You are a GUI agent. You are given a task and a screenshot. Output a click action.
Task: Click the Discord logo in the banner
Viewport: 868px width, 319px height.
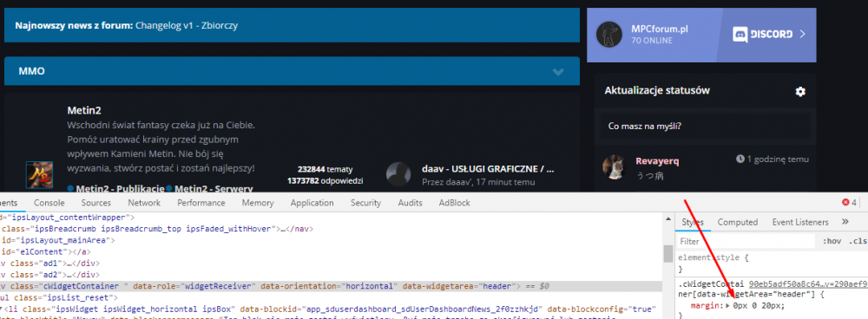point(762,35)
